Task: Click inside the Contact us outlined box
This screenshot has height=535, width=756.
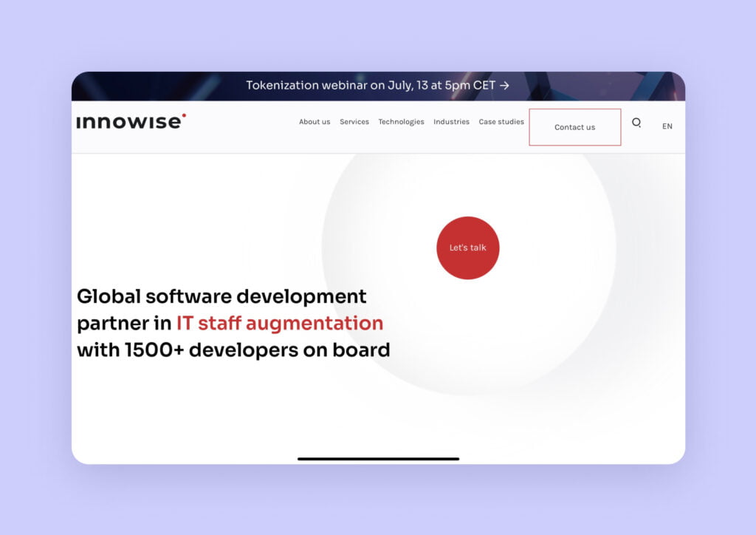Action: [575, 126]
